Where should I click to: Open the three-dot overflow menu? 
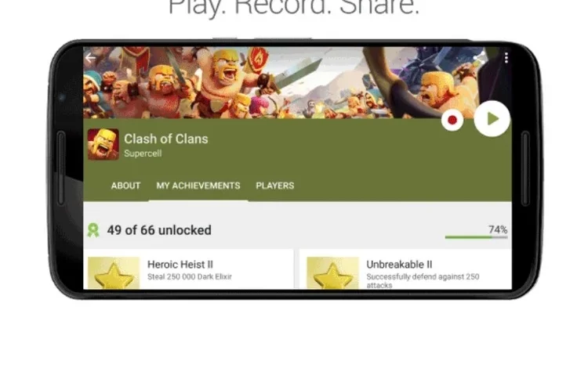(x=506, y=58)
